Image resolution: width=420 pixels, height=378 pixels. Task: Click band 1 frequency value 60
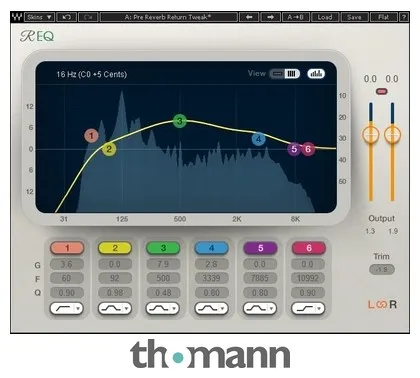pyautogui.click(x=66, y=278)
